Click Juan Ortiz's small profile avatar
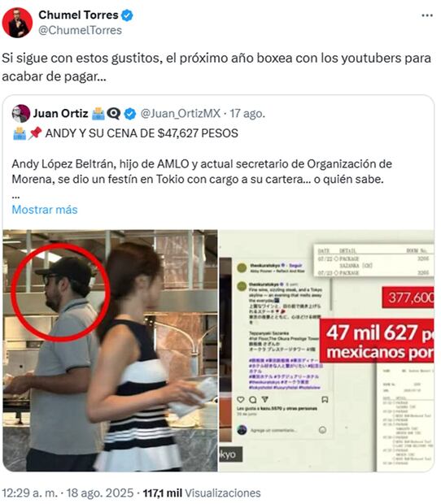 (x=21, y=114)
